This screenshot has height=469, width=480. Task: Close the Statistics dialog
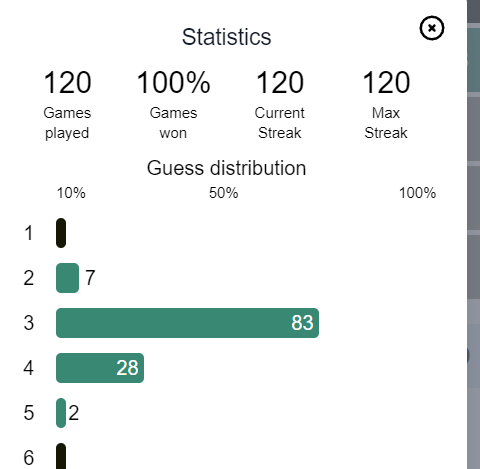tap(432, 28)
